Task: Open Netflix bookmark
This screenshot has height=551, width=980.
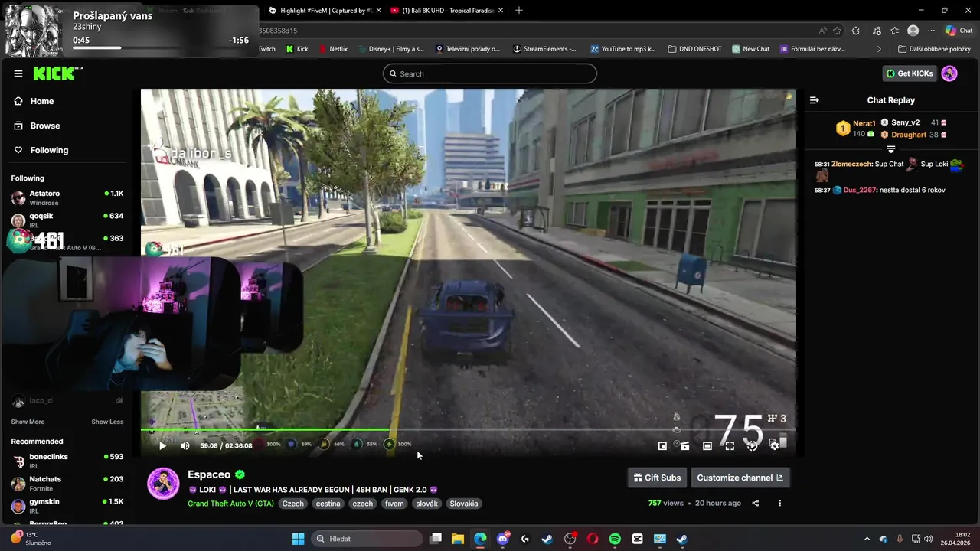Action: 333,49
